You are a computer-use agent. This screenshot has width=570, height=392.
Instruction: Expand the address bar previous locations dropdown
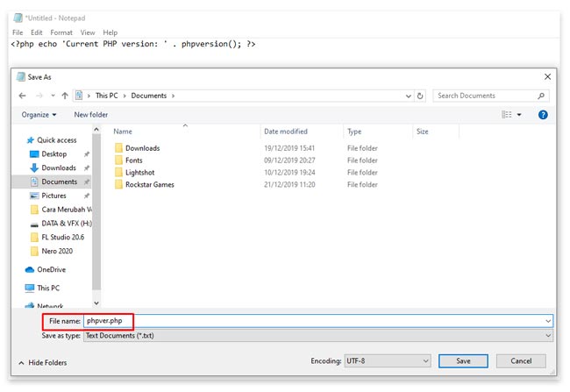tap(409, 96)
